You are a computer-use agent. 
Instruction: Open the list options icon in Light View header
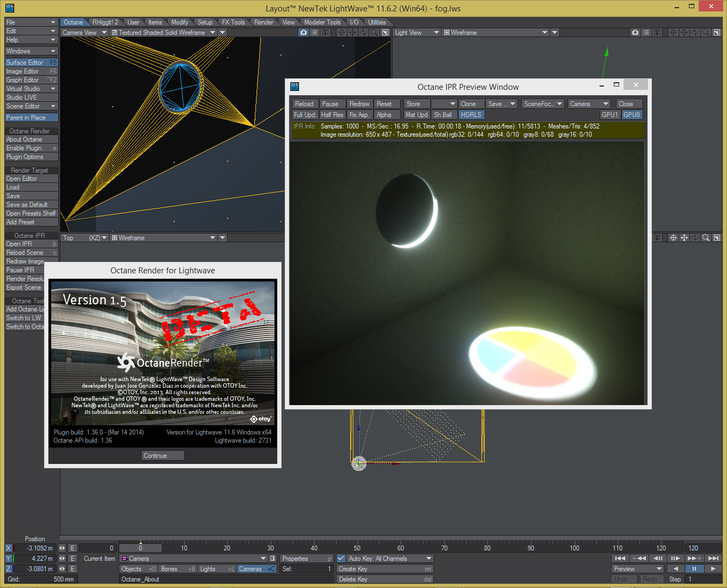(x=646, y=33)
